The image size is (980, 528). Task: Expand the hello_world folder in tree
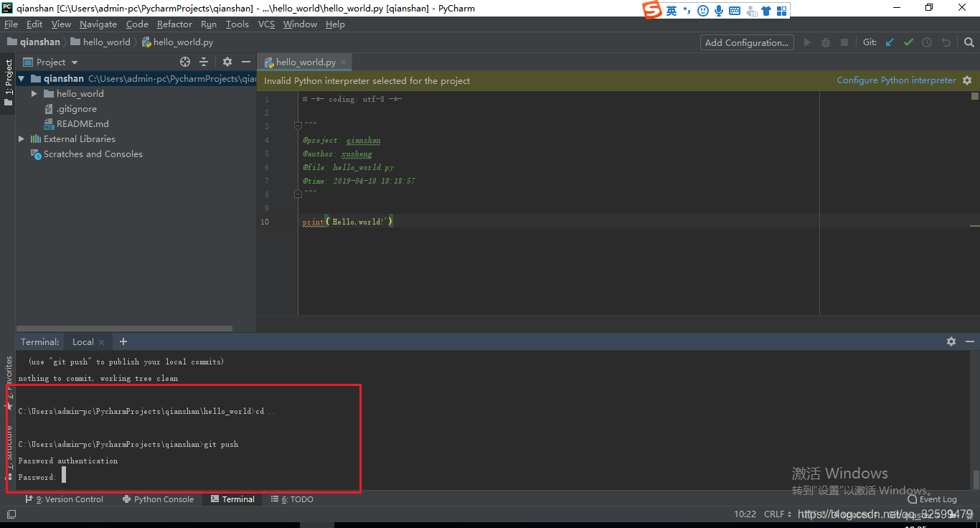coord(34,93)
